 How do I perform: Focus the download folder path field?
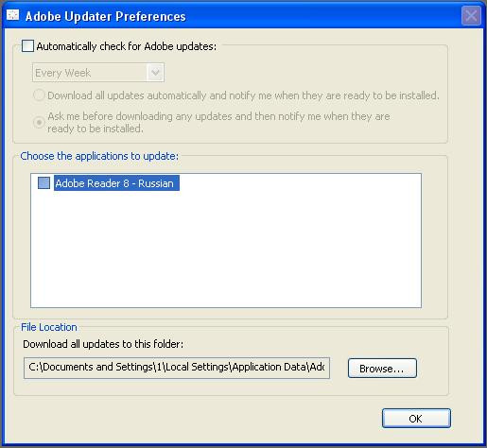[x=177, y=368]
